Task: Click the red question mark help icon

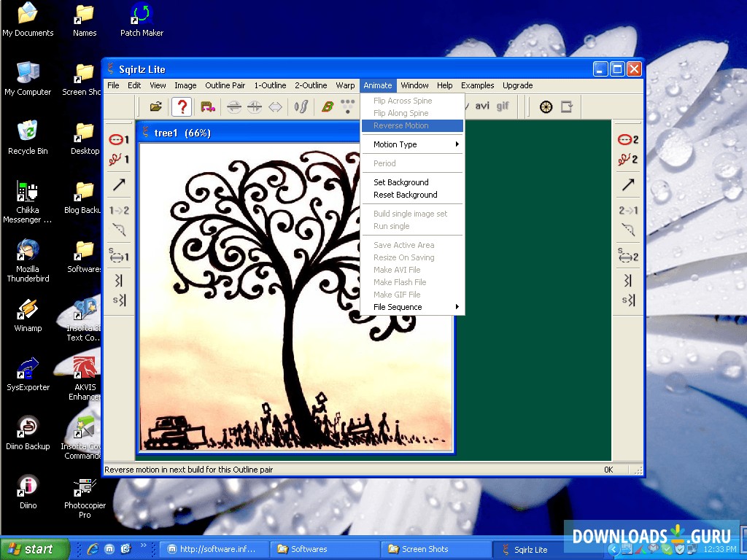Action: tap(182, 106)
